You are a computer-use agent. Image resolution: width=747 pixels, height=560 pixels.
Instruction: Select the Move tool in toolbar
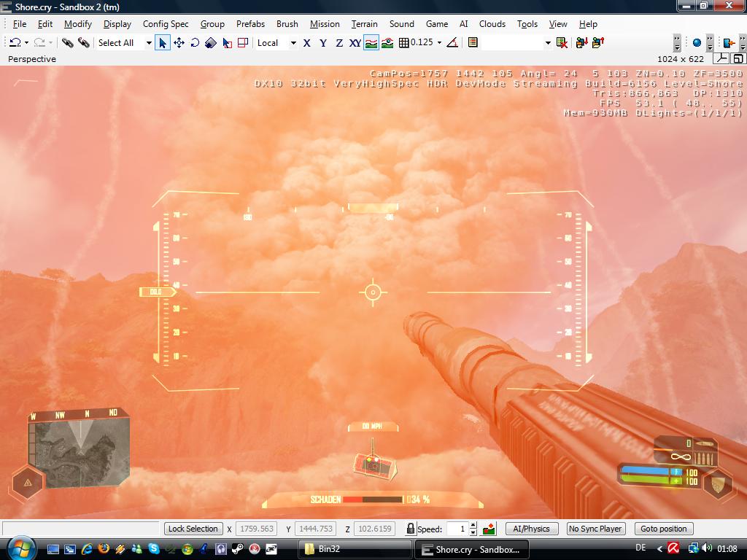click(x=179, y=43)
